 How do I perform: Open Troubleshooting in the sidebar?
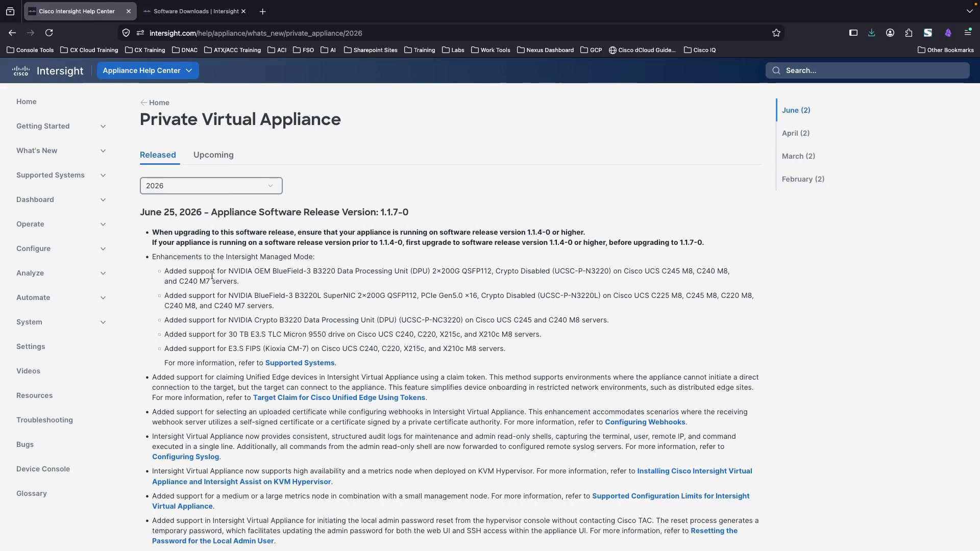(44, 420)
